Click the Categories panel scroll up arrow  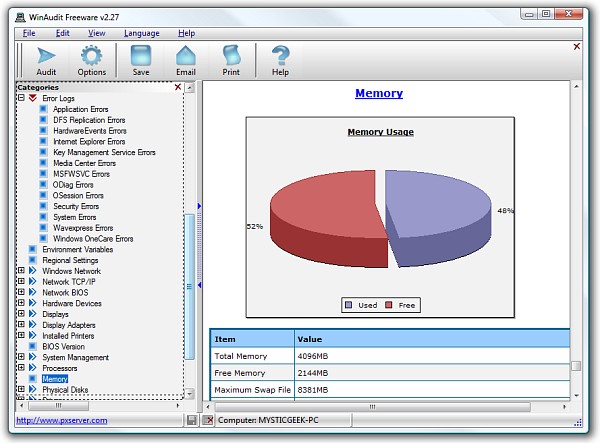[189, 88]
